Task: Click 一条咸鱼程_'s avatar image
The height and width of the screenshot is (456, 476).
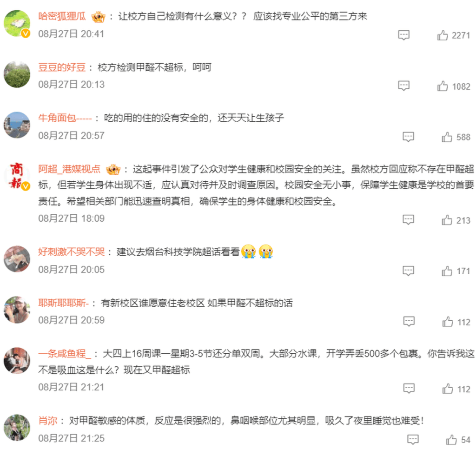Action: 17,361
